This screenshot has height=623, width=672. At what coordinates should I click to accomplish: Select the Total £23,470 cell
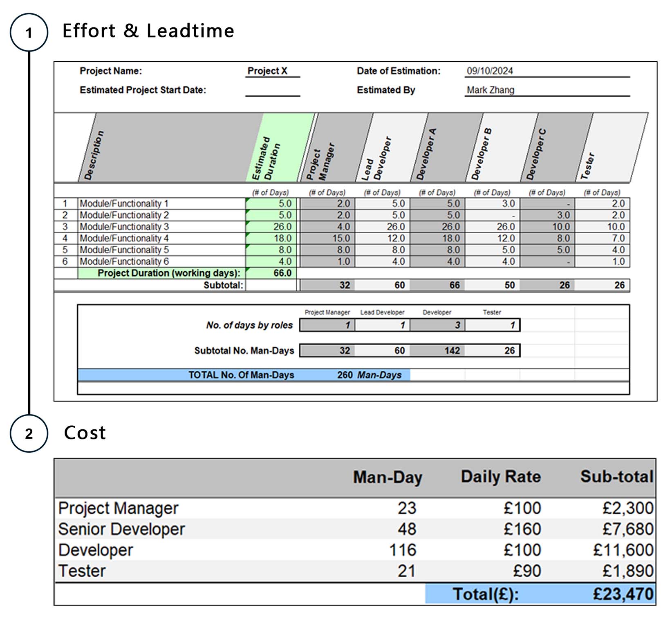coord(623,594)
